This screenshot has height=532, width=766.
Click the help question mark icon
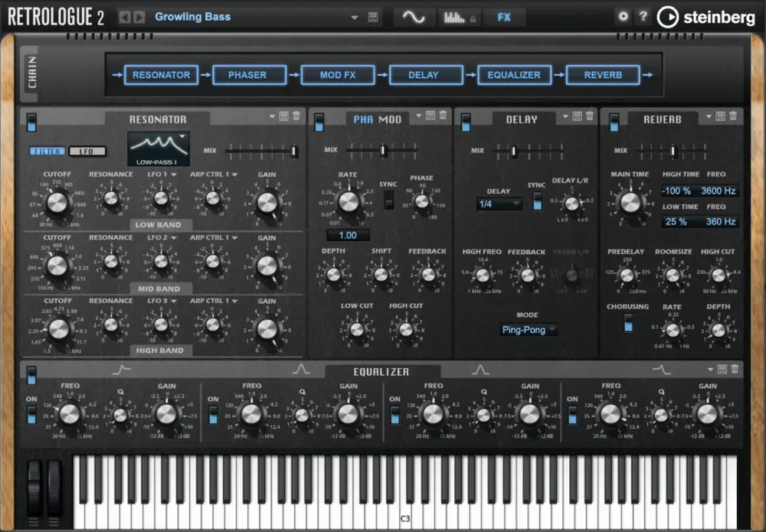pyautogui.click(x=643, y=16)
